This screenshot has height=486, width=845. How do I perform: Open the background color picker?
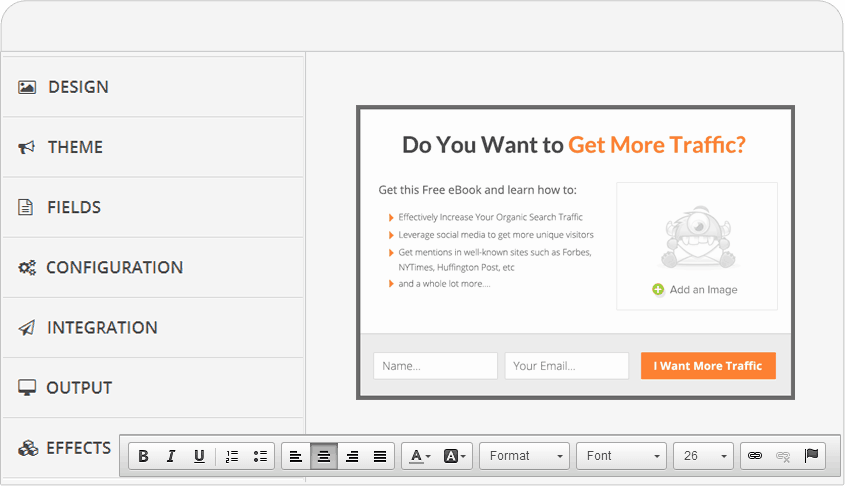[x=454, y=456]
